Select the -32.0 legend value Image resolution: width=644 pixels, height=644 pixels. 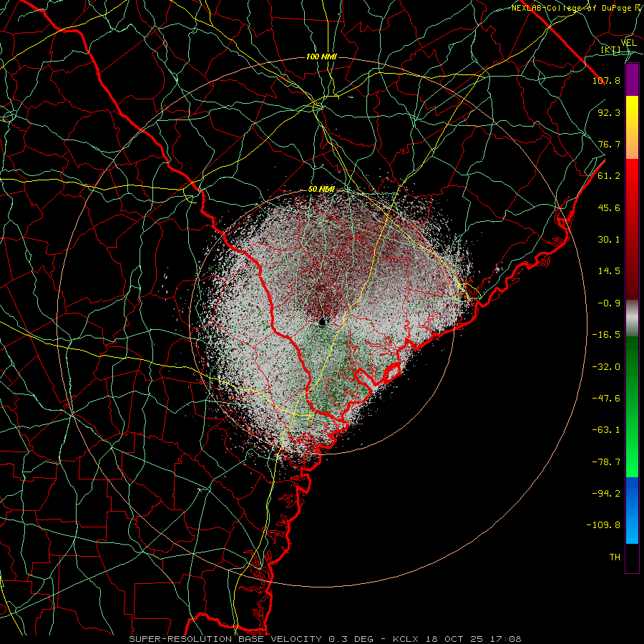pos(606,367)
